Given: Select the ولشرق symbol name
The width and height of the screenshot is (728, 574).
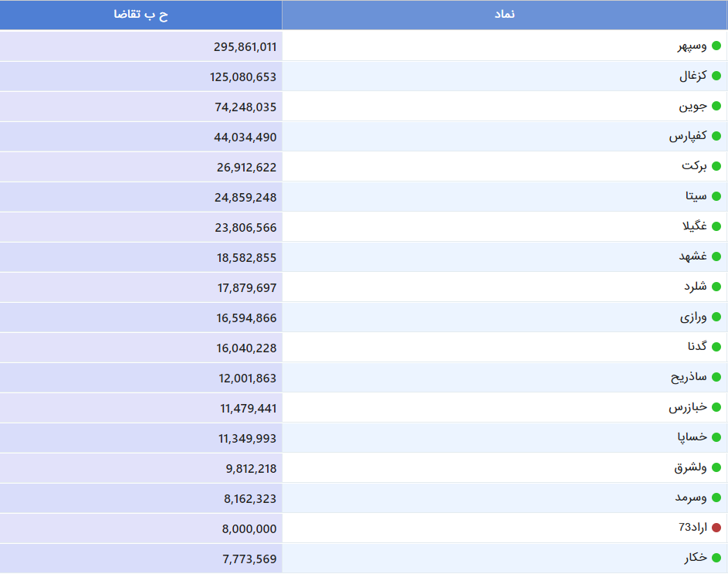Looking at the screenshot, I should tap(690, 467).
